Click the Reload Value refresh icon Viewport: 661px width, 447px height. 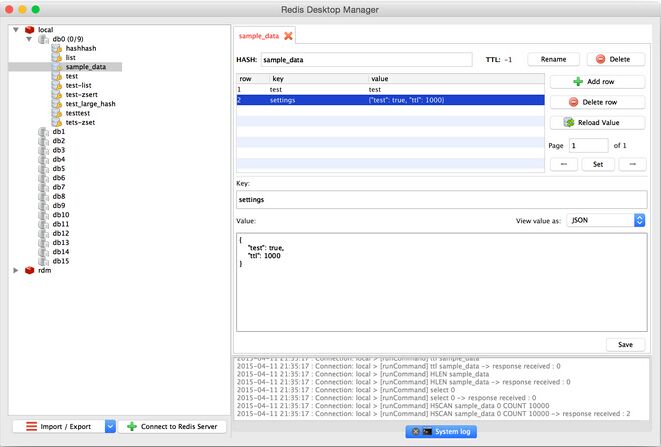569,122
